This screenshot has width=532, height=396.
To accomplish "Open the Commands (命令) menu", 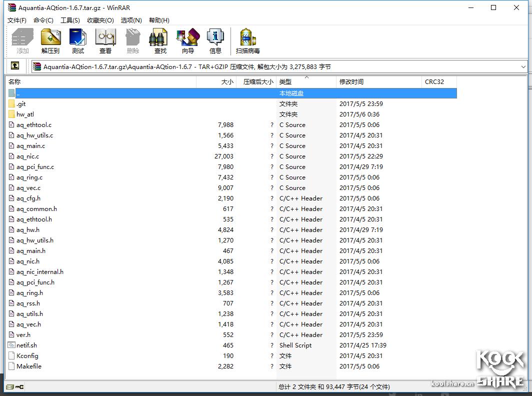I will [43, 20].
